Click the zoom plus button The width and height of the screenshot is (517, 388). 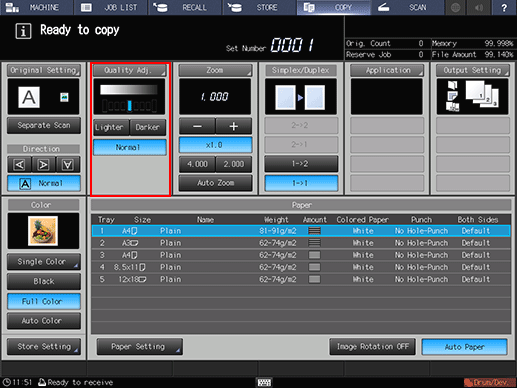click(234, 126)
